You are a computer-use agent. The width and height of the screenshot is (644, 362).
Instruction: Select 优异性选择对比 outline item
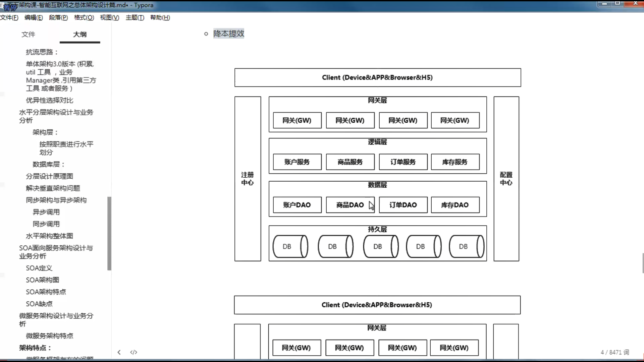pos(50,100)
